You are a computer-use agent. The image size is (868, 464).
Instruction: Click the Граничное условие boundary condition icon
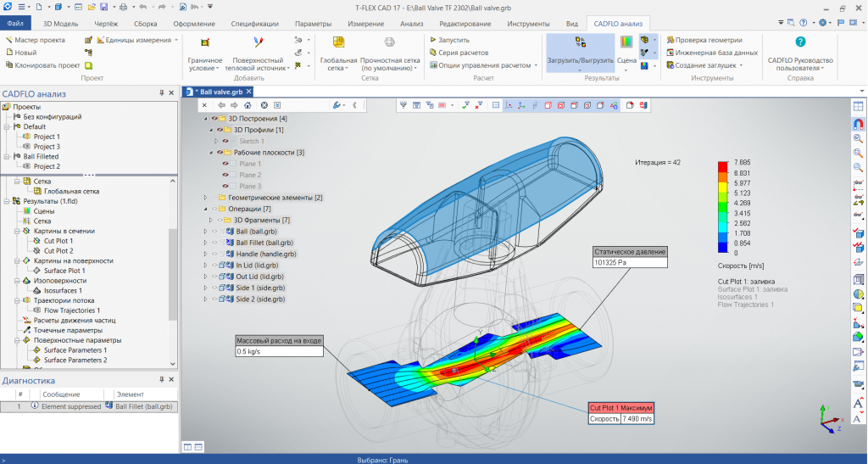(x=205, y=42)
